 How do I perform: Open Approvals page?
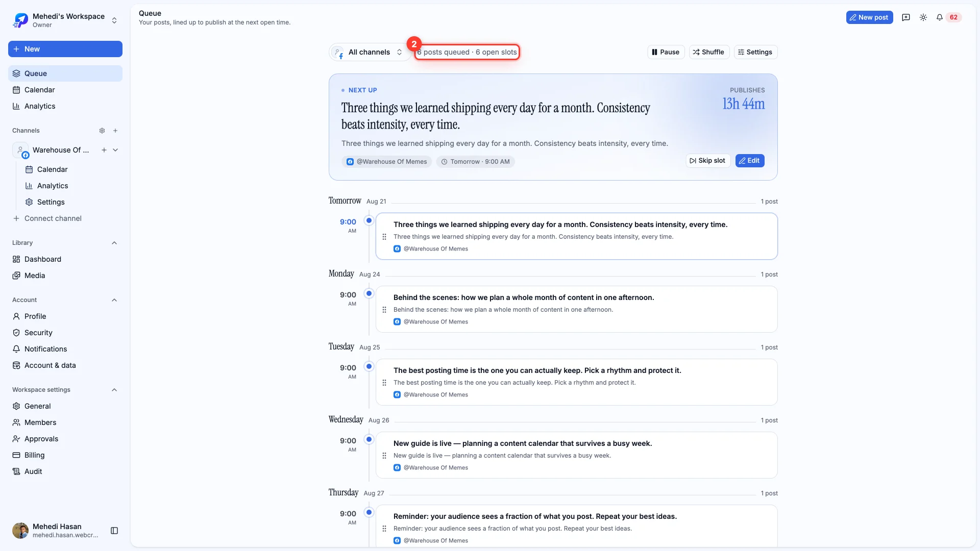65,439
